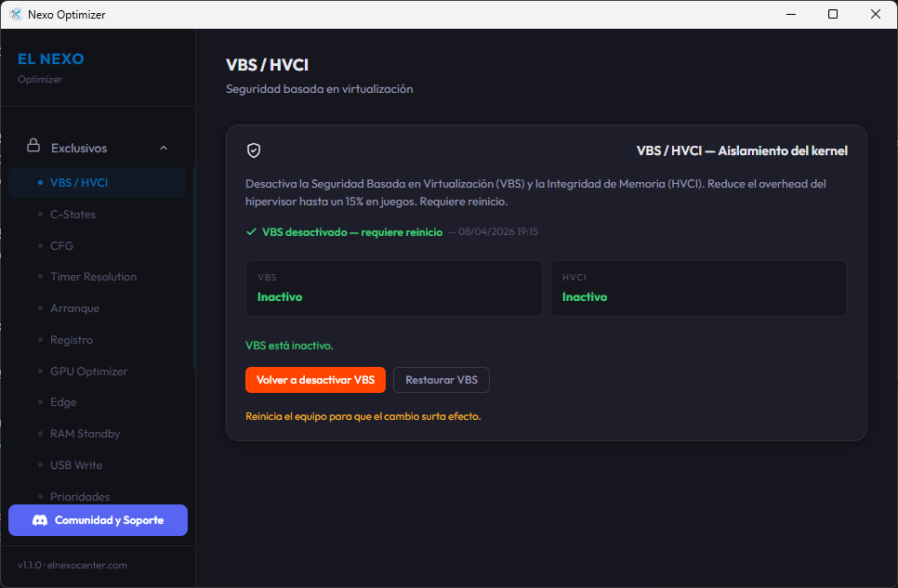The image size is (898, 588).
Task: Select Edge in the sidebar
Action: [63, 401]
